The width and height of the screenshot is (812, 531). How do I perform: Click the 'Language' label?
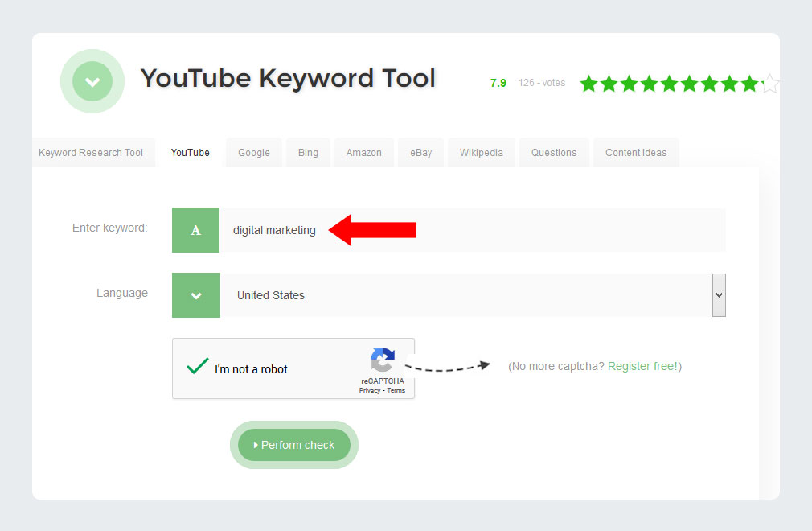pos(122,293)
